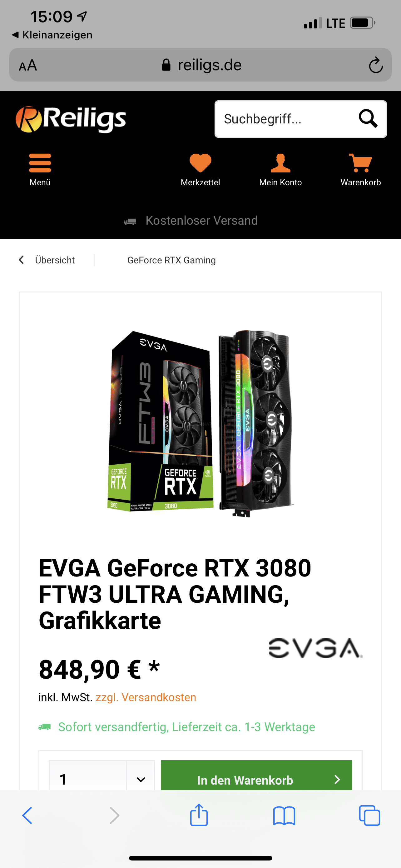Tap the search magnifier icon
Screen dimensions: 401x868
click(x=368, y=119)
